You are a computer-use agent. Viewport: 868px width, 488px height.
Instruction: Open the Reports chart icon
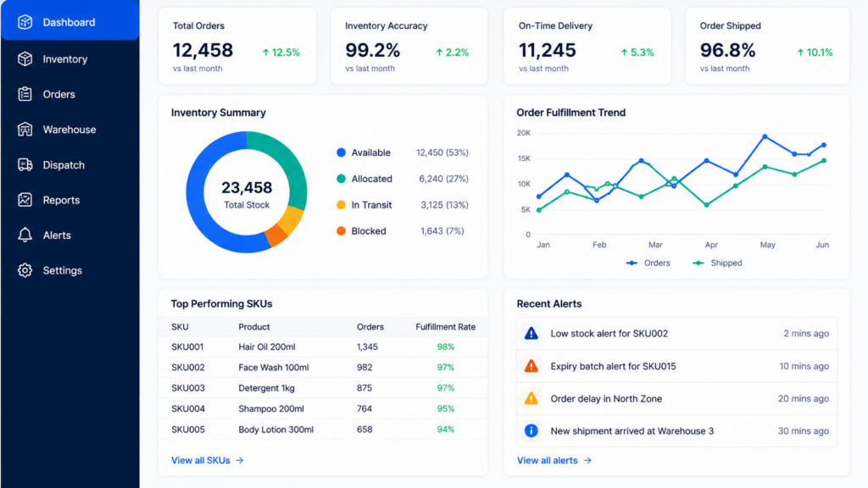coord(25,200)
